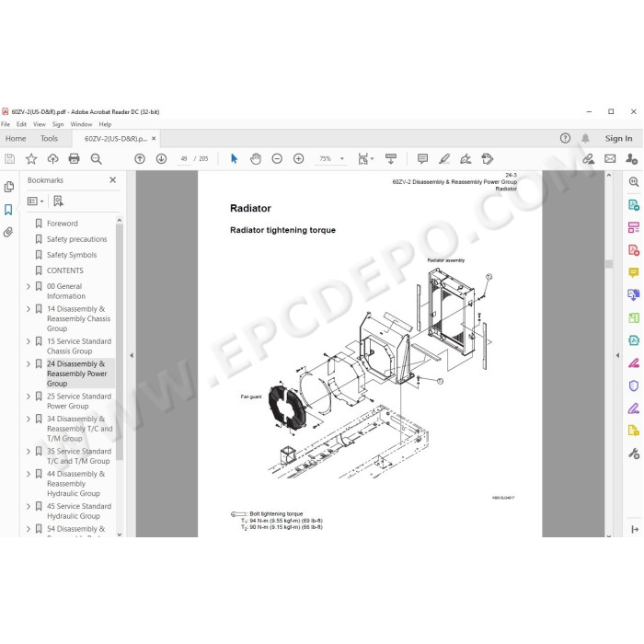Upload file to cloud icon
The image size is (644, 644).
click(x=52, y=159)
